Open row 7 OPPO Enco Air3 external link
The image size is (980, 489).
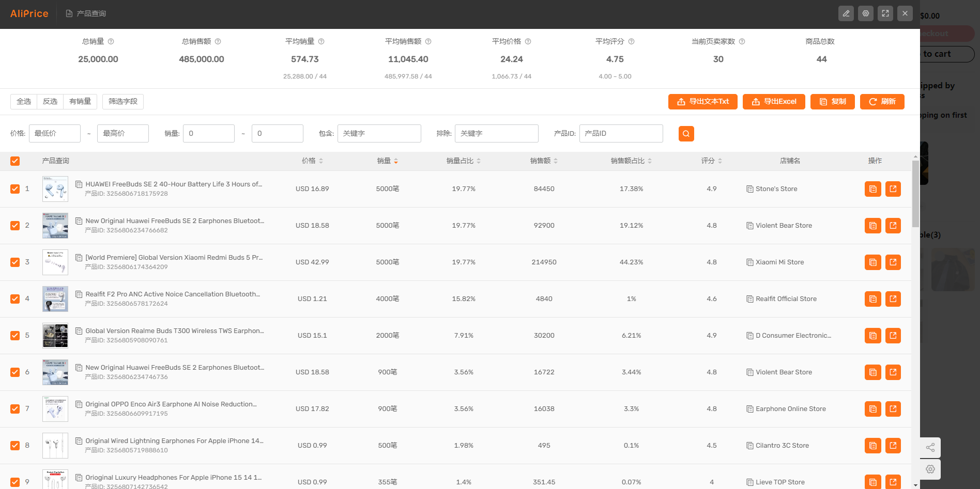click(893, 409)
